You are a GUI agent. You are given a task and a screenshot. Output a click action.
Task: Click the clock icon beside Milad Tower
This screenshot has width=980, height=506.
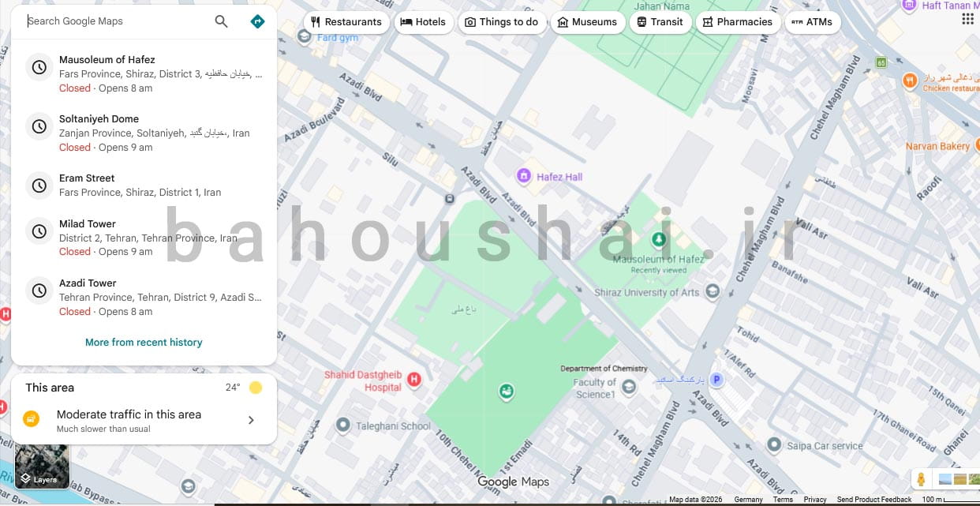tap(39, 231)
